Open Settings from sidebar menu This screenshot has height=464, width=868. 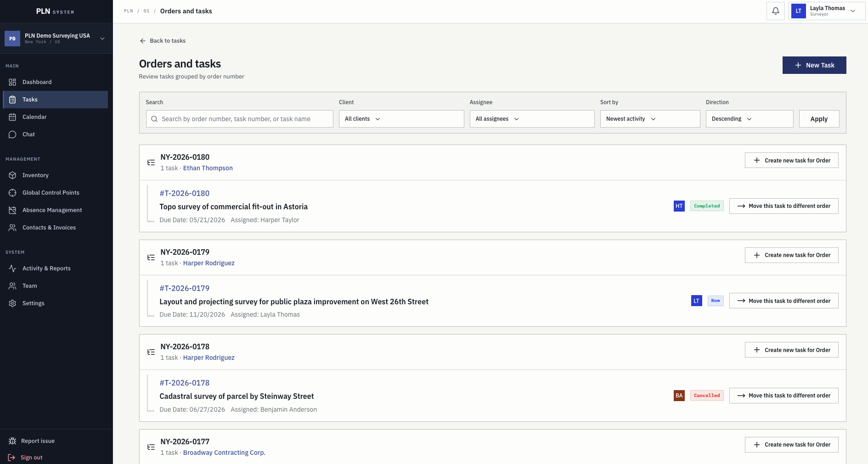coord(56,303)
